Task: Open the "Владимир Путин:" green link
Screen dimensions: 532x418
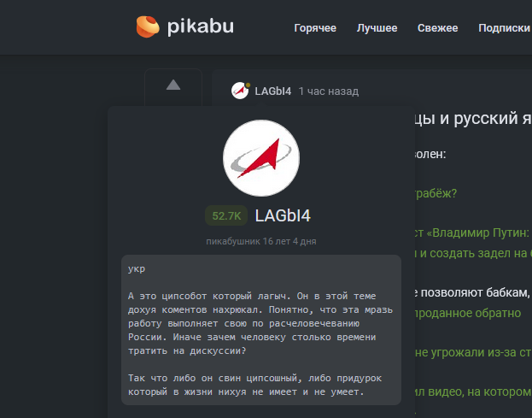Action: coord(471,233)
